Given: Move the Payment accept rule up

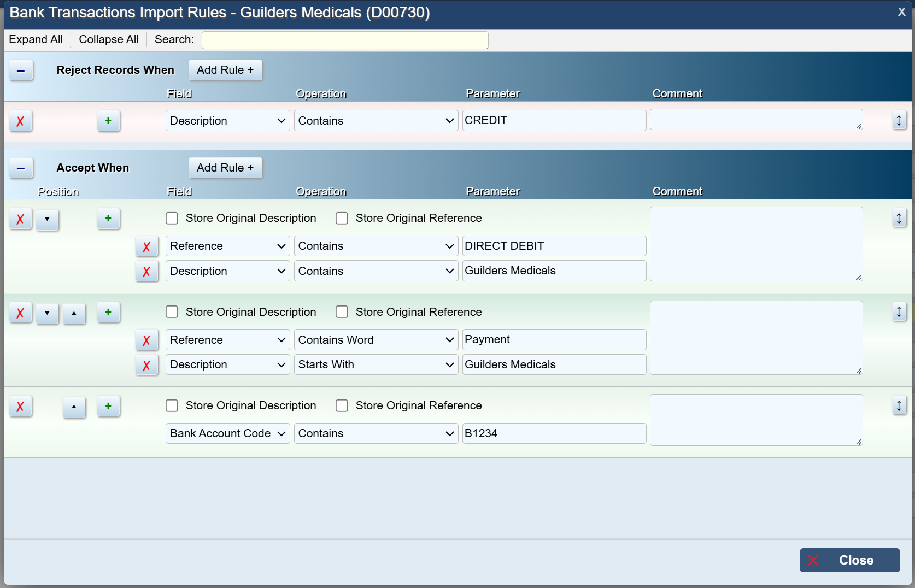Looking at the screenshot, I should [74, 313].
